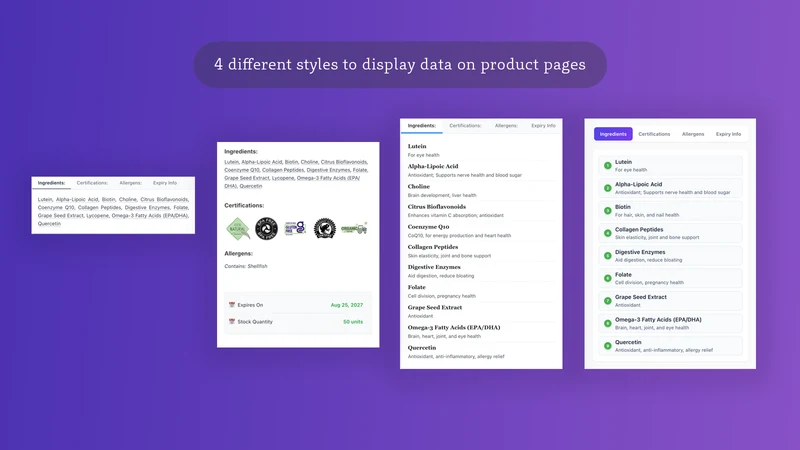The image size is (800, 450).
Task: Click green number 2 badge by Alpha-Lipoic Acid
Action: pyautogui.click(x=608, y=188)
